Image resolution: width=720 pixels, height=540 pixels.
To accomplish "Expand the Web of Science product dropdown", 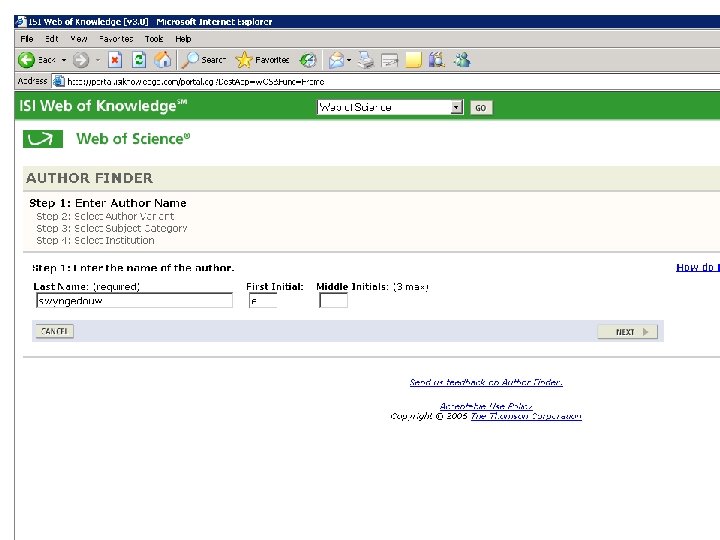I will click(456, 107).
